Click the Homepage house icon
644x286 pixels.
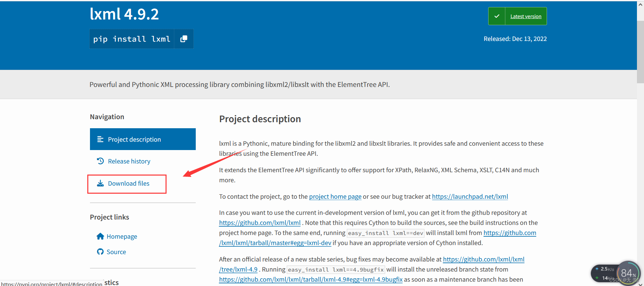100,236
